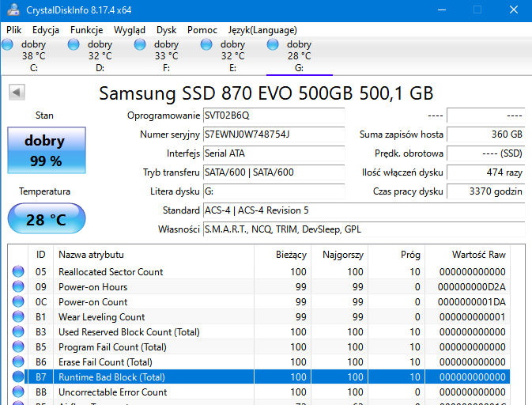The height and width of the screenshot is (405, 532).
Task: Click raw value 0000000001DA of Power-on Count
Action: click(472, 302)
